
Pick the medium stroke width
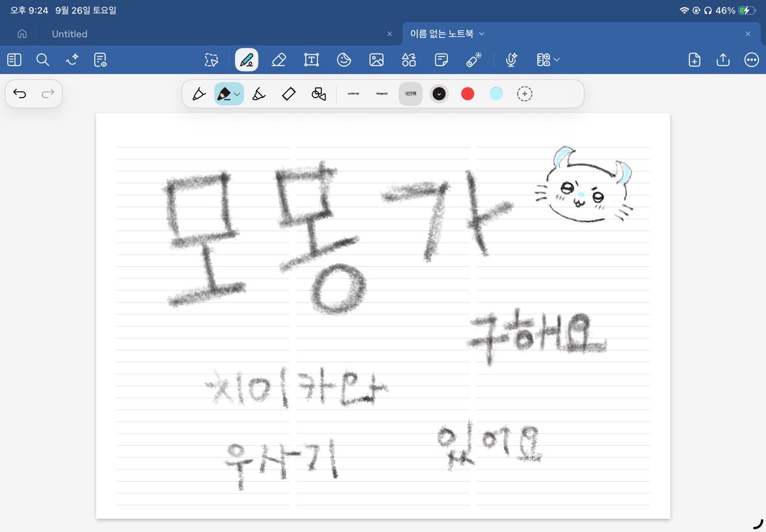382,94
